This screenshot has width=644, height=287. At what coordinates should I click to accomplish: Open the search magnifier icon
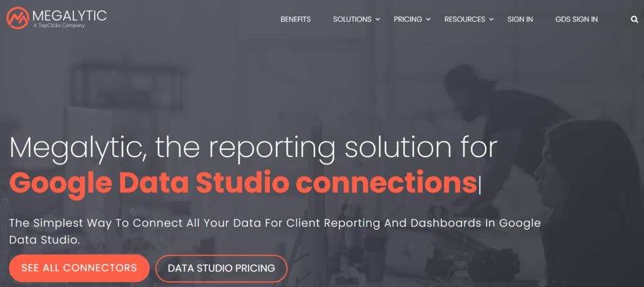pos(634,19)
